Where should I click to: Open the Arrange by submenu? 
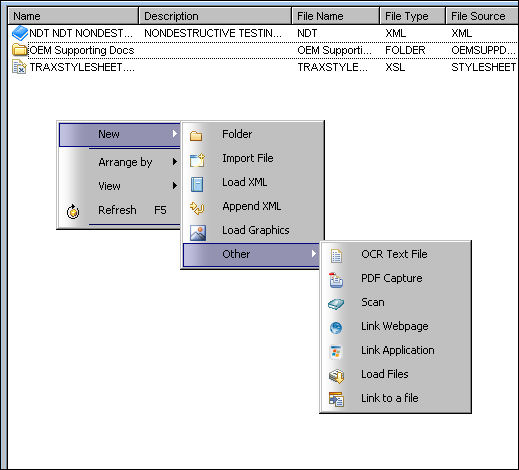(120, 162)
